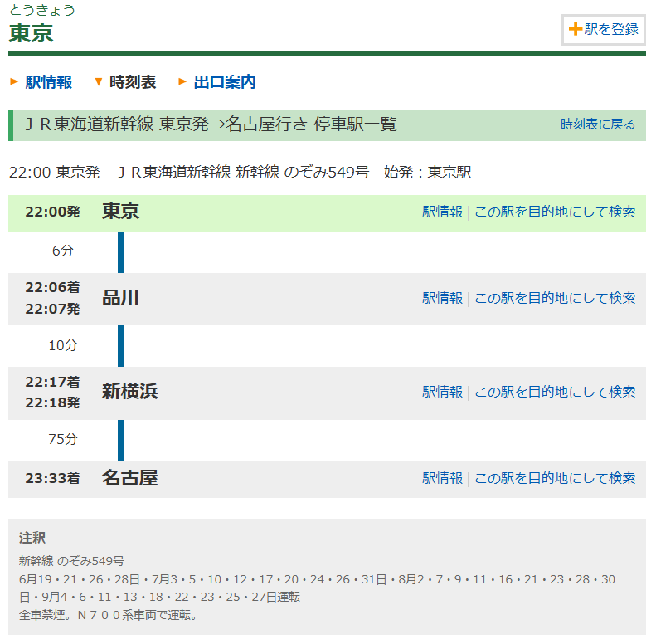656x644 pixels.
Task: Click the 22:07発 departure time
Action: pos(52,309)
